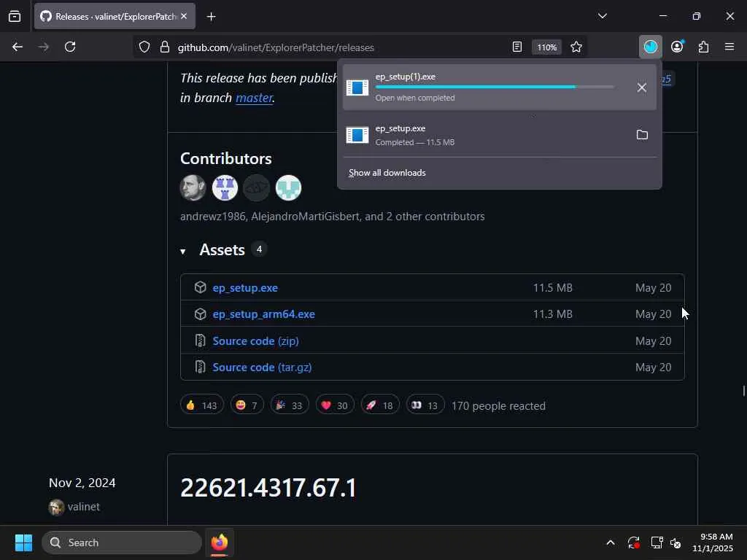Image resolution: width=747 pixels, height=560 pixels.
Task: Click 170 people reacted text
Action: [x=498, y=405]
